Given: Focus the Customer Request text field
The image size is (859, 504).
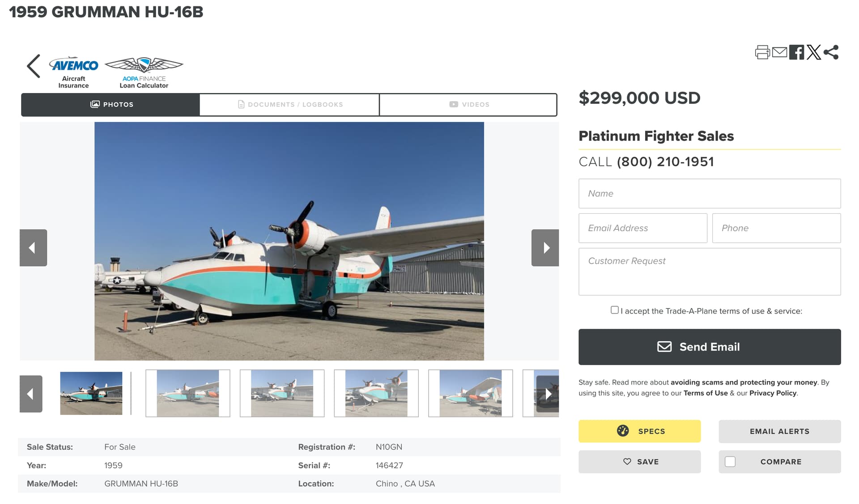Looking at the screenshot, I should coord(710,271).
